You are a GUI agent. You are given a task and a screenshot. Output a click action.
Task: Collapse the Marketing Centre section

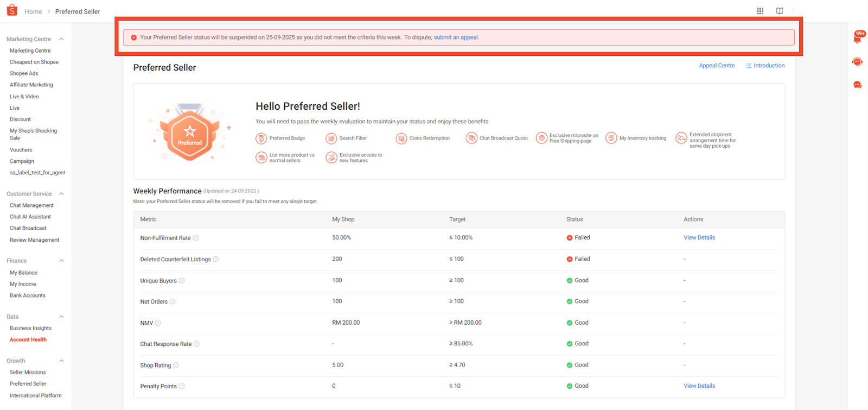61,39
